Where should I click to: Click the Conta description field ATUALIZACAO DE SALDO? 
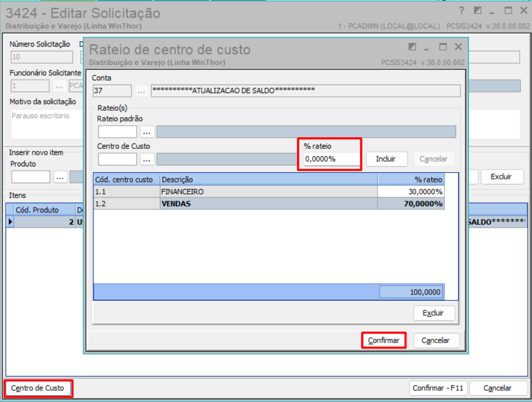point(306,90)
